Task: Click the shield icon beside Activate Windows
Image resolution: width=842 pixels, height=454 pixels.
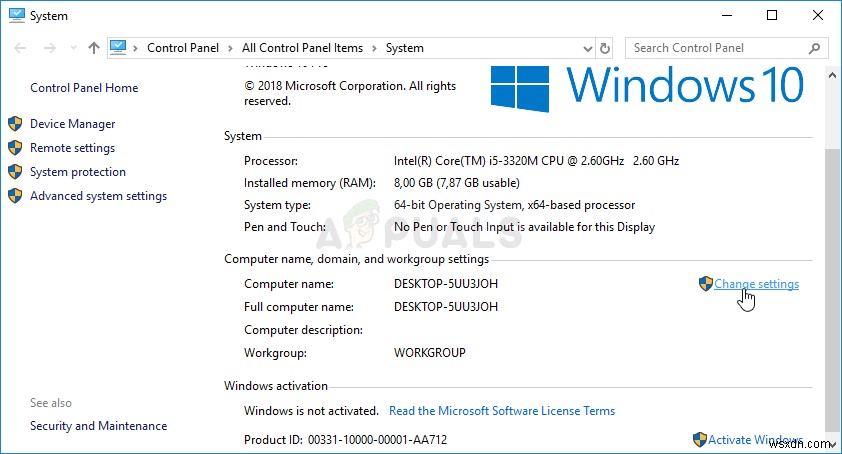Action: (699, 439)
